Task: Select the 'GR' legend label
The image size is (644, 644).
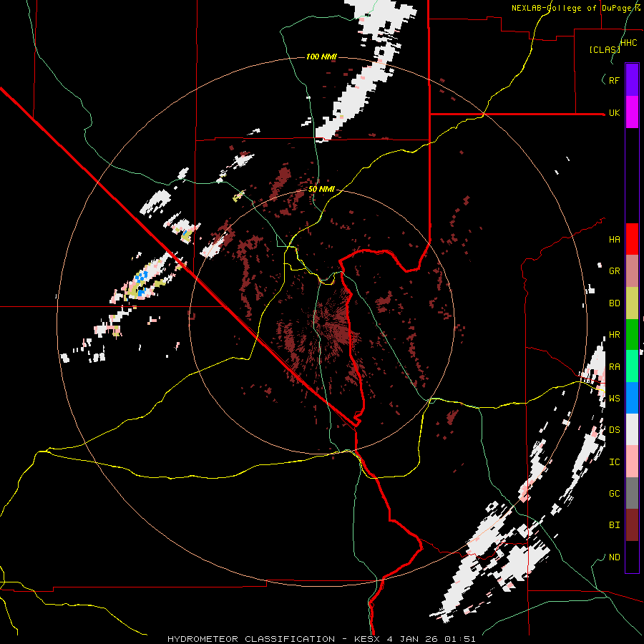Action: coord(614,271)
